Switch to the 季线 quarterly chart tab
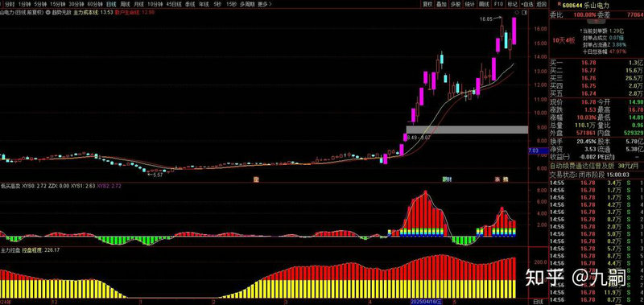The image size is (644, 305). click(x=190, y=4)
